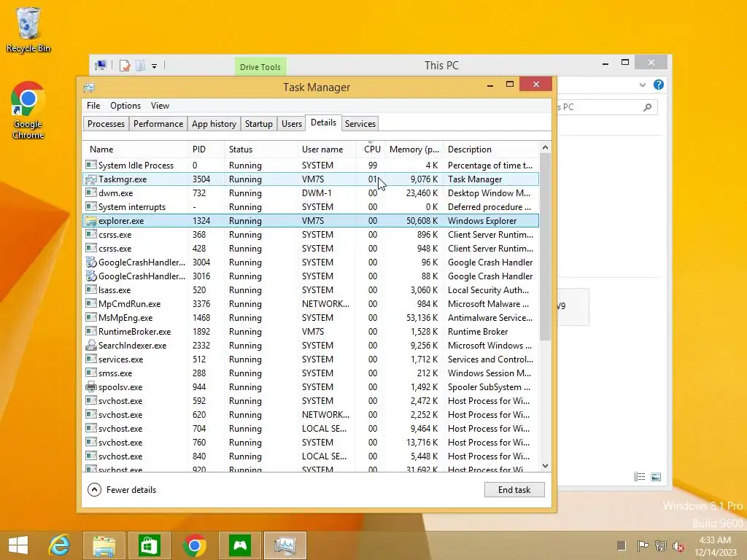Open Windows Store from the taskbar
Image resolution: width=747 pixels, height=560 pixels.
tap(149, 545)
